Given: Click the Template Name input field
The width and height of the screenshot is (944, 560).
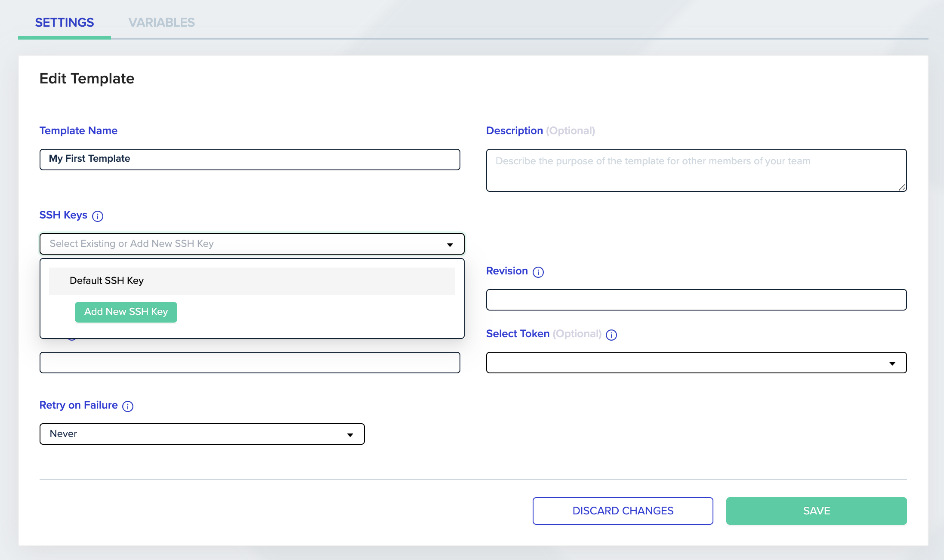Looking at the screenshot, I should coord(250,159).
